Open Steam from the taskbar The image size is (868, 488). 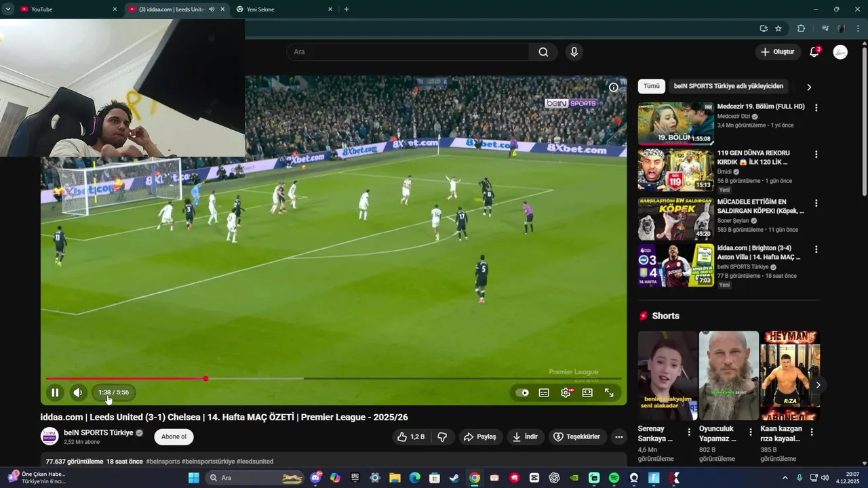(x=454, y=478)
